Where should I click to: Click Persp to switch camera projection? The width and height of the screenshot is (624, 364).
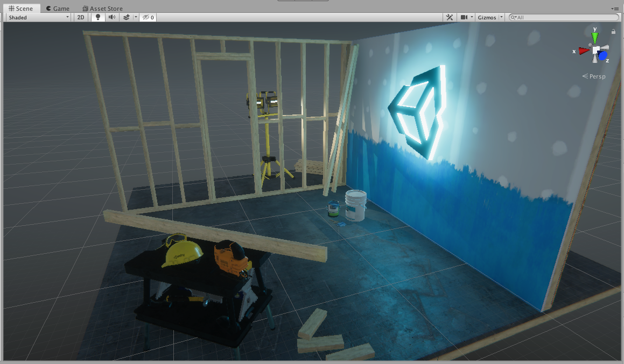coord(598,76)
